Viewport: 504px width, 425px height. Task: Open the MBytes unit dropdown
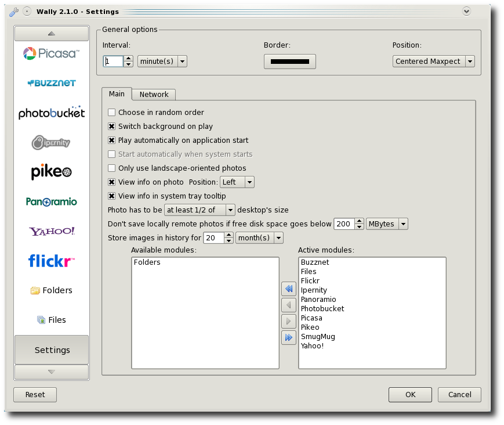[x=387, y=224]
